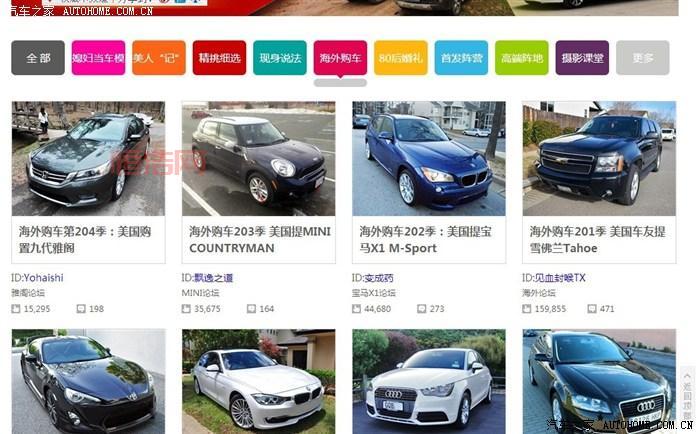Click the comment count 273
Screen dimensions: 700x434
point(437,309)
